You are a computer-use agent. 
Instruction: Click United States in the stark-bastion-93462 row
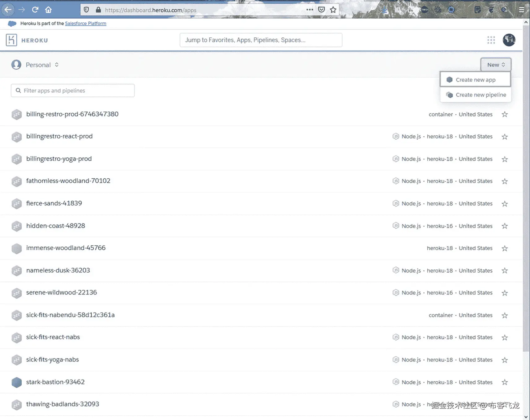(x=476, y=382)
